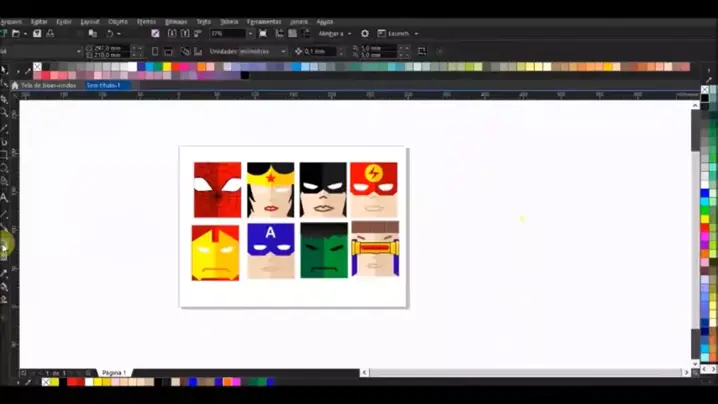Click the search content icon before Import
Screen dimensions: 718x404
pyautogui.click(x=155, y=33)
